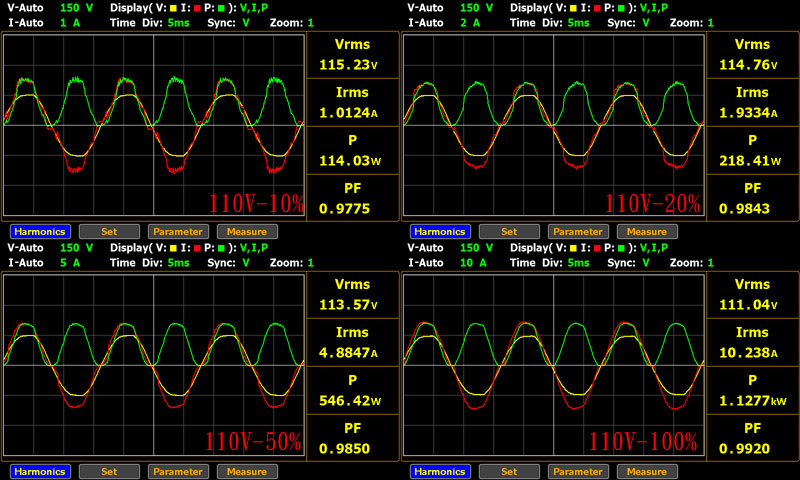Open Harmonics in the 110V-50% panel
This screenshot has width=800, height=480.
[x=40, y=471]
